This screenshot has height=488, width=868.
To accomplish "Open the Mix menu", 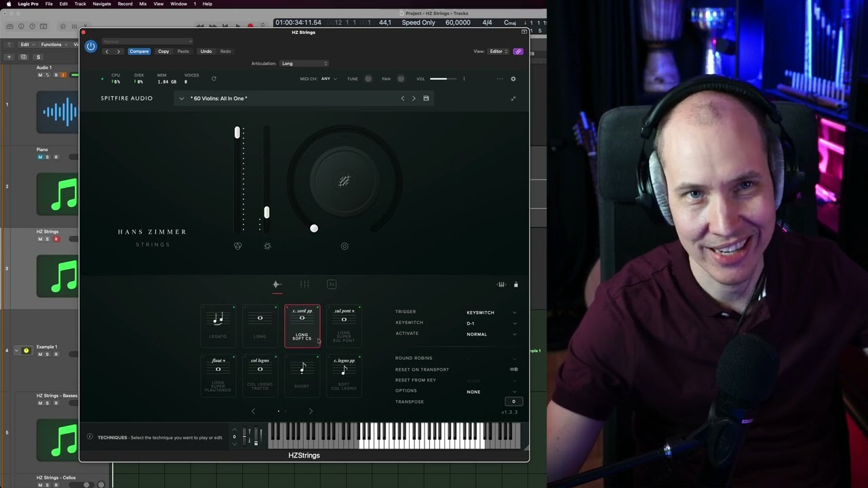I will point(143,4).
